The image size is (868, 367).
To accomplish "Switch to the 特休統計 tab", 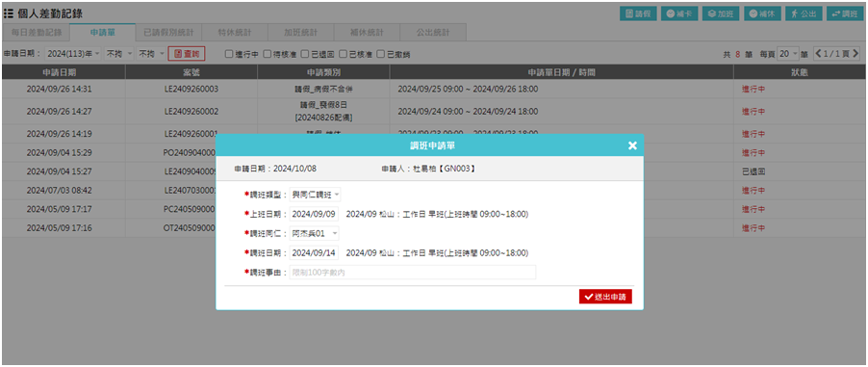I will [x=235, y=33].
